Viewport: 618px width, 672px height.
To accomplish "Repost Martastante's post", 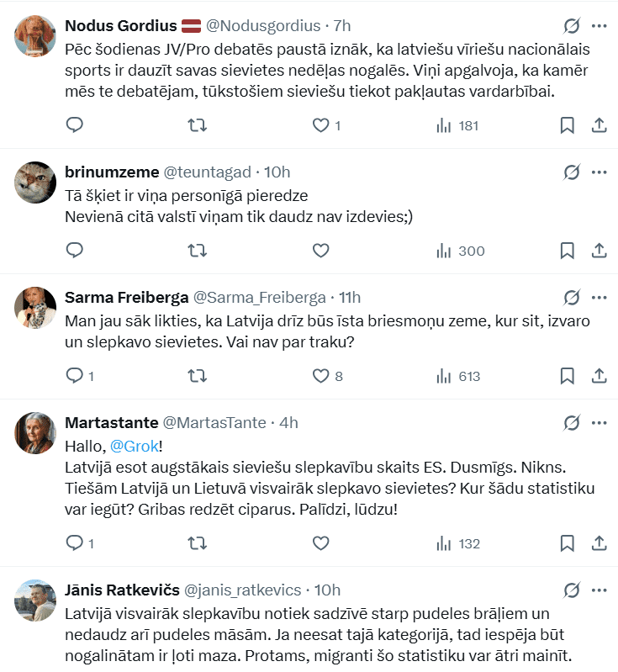I will [197, 543].
